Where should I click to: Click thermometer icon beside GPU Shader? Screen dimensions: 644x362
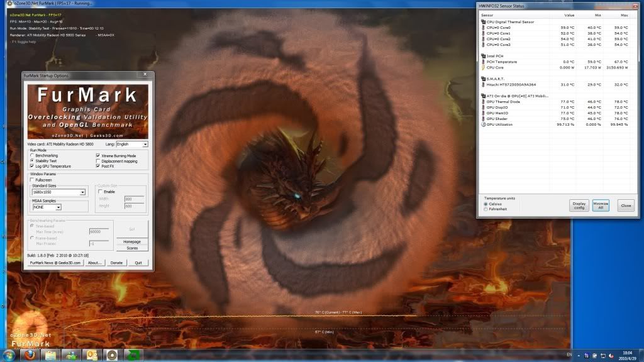(483, 119)
